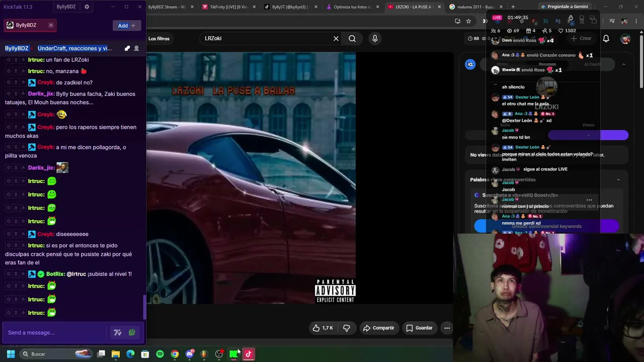
Task: Click the Windows taskbar search box
Action: [56, 354]
